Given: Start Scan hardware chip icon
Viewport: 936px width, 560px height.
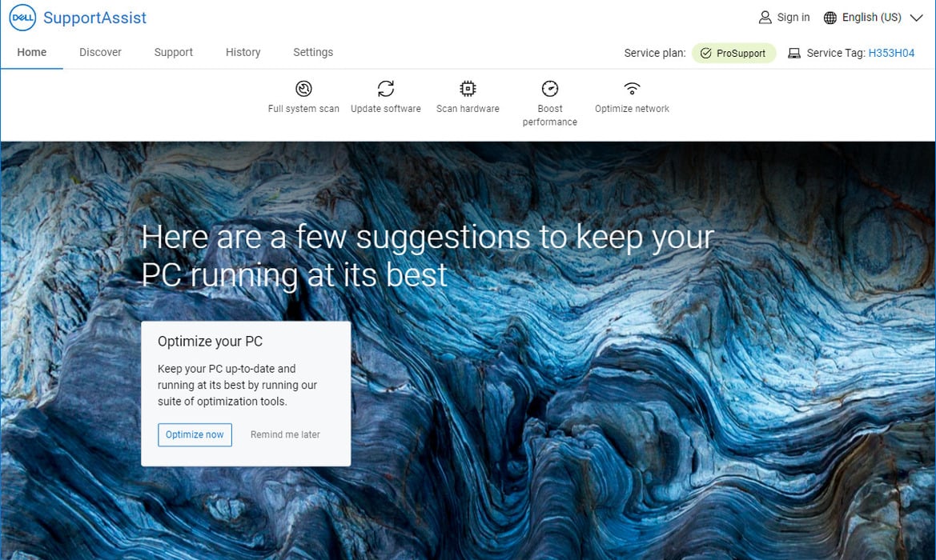Looking at the screenshot, I should coord(468,89).
